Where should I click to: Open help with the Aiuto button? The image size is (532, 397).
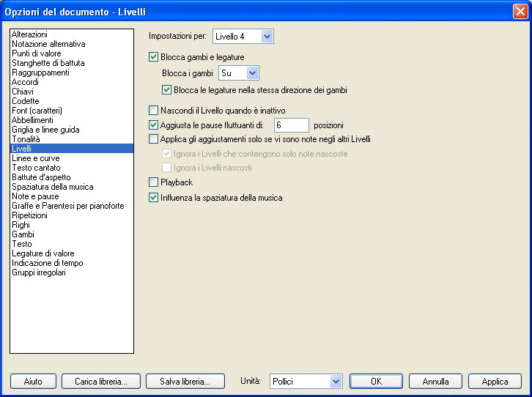pos(33,382)
